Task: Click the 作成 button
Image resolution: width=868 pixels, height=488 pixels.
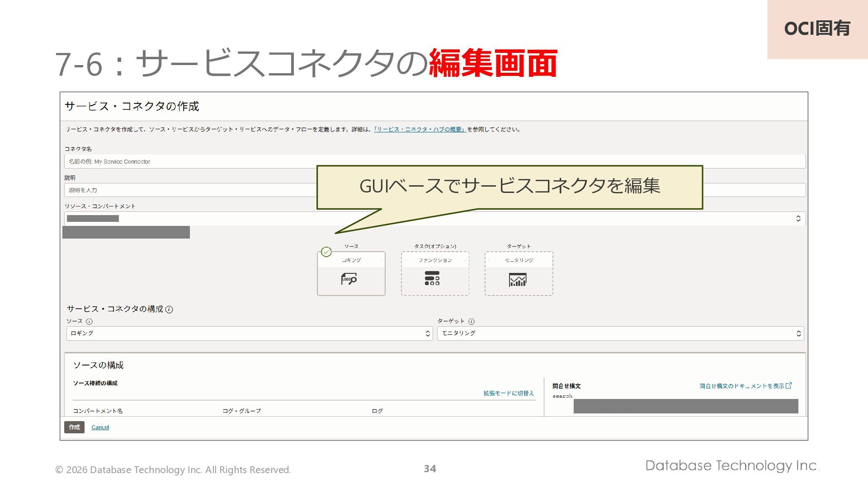Action: (74, 427)
